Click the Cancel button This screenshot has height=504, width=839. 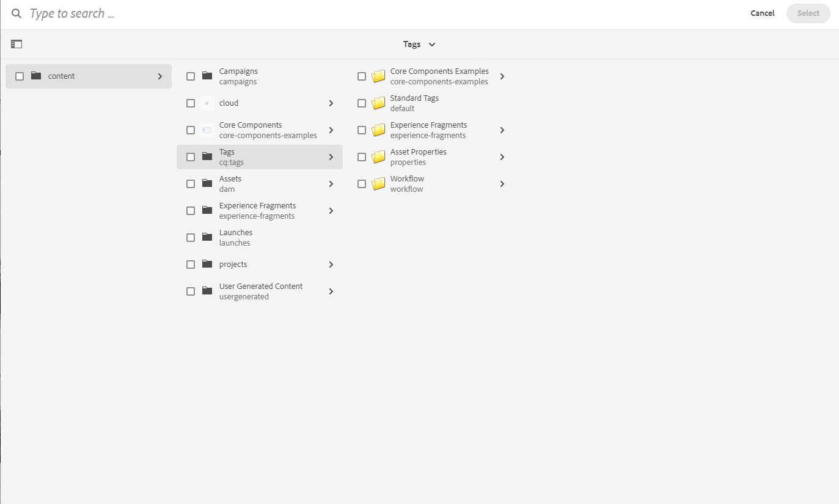763,13
